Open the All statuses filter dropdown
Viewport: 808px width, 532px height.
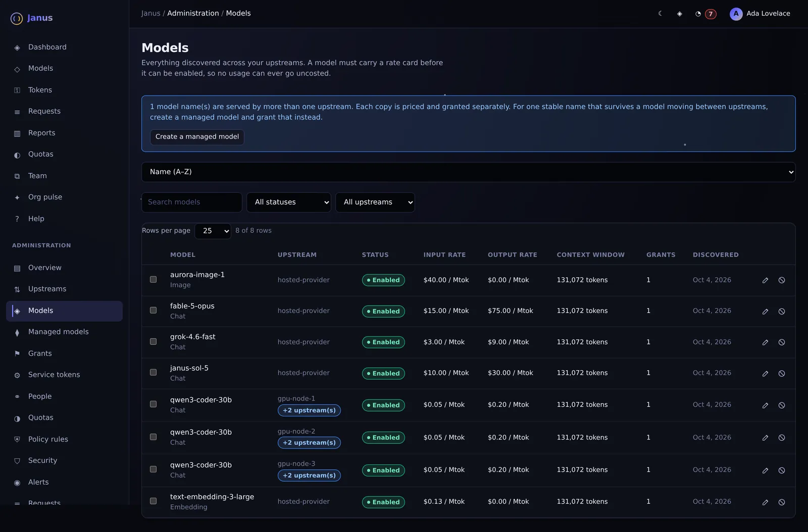click(289, 202)
